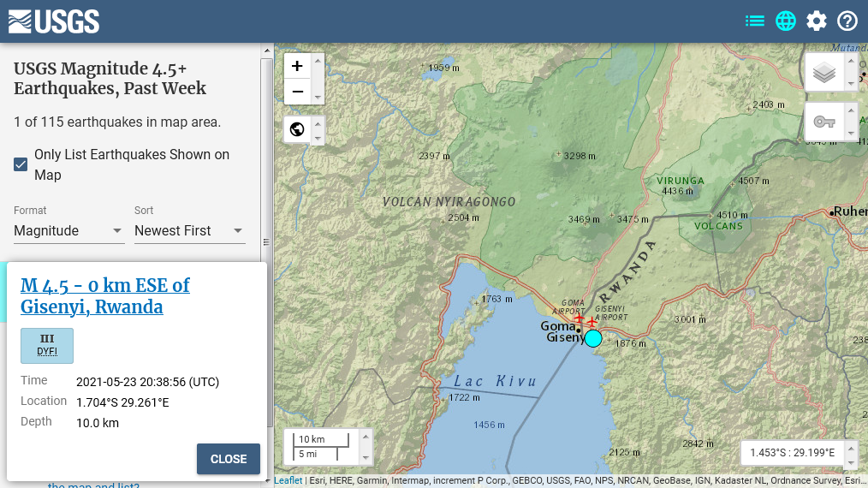Click the depth value 10.0 km

(98, 423)
